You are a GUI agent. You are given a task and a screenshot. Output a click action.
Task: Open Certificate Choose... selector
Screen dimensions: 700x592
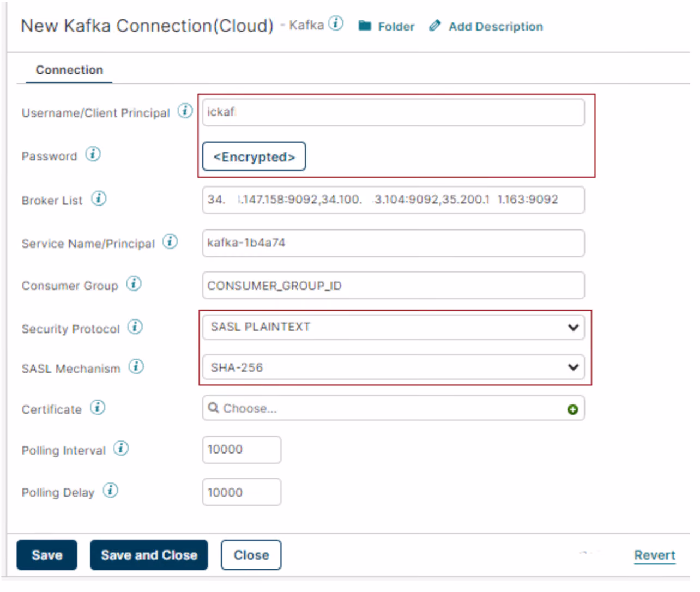pos(393,408)
